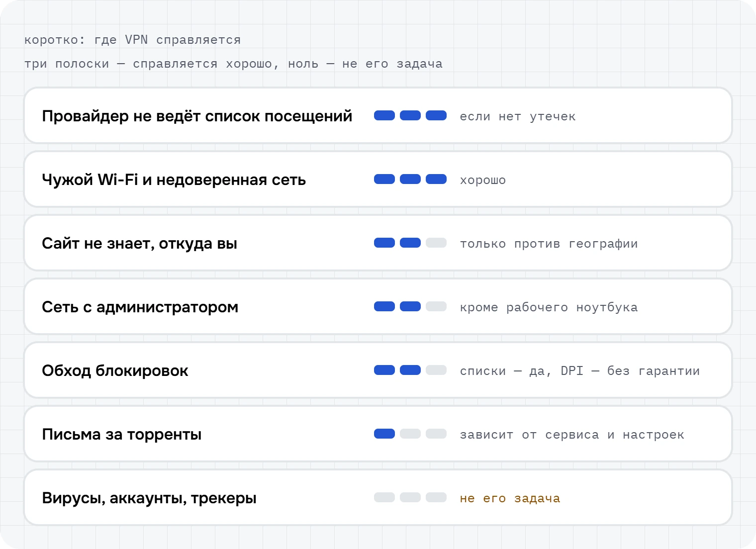Select 'Письма за торренты' title
The width and height of the screenshot is (756, 549).
pos(122,434)
